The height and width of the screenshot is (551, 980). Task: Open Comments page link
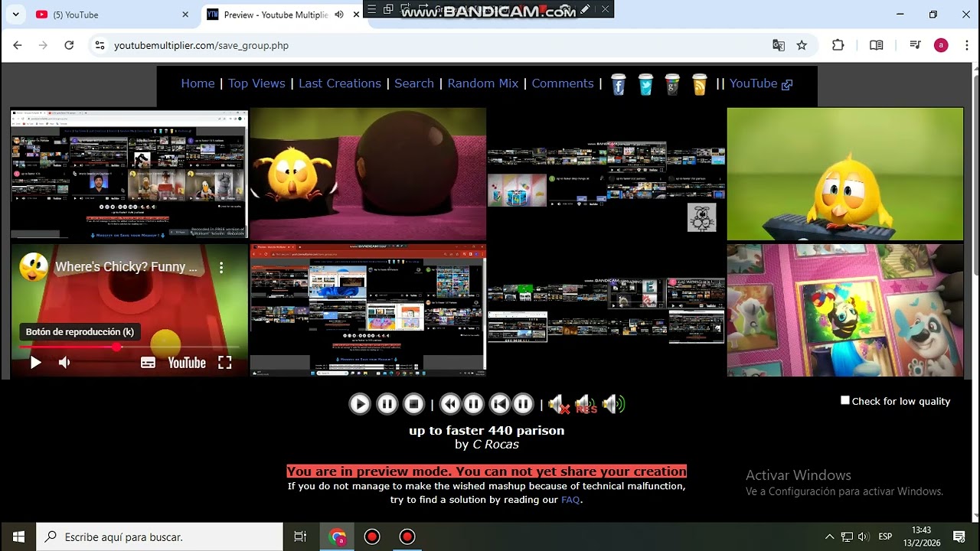click(563, 83)
